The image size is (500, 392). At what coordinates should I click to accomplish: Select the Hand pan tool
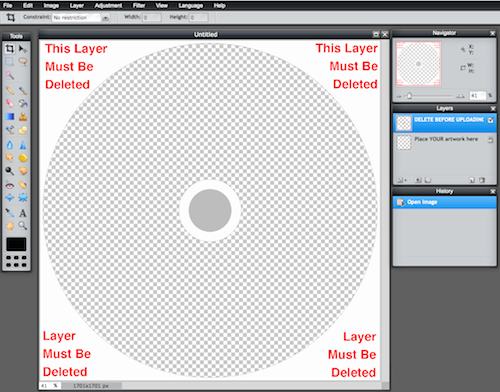pyautogui.click(x=10, y=226)
